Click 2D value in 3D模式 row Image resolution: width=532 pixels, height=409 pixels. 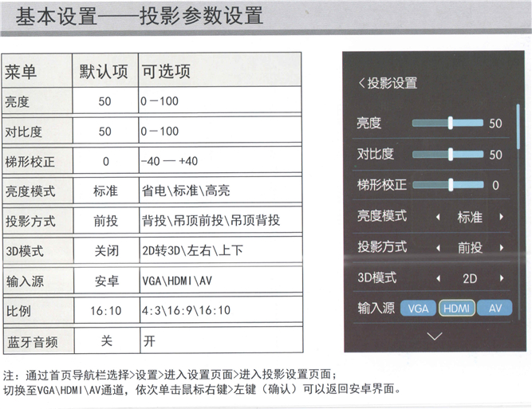pyautogui.click(x=470, y=278)
